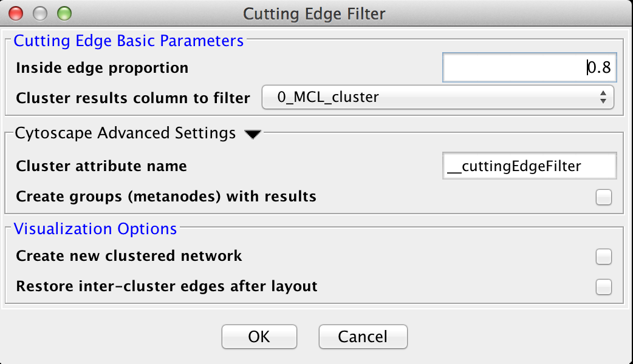Enable Create groups (metanodes) with results checkbox
The height and width of the screenshot is (364, 633).
click(603, 197)
